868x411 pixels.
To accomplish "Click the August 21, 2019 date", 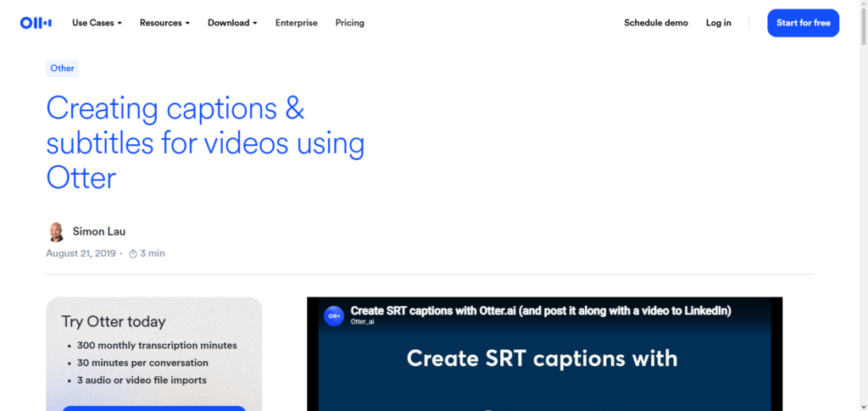I will pos(81,253).
